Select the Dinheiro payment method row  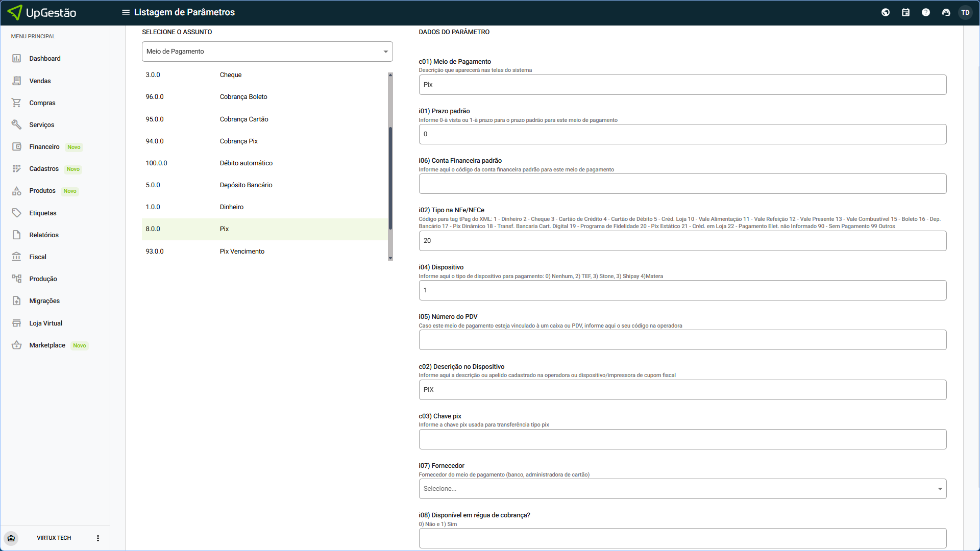(232, 207)
